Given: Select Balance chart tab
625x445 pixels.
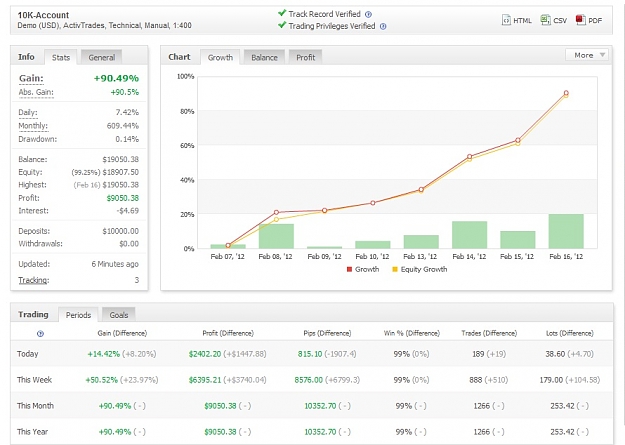Looking at the screenshot, I should (x=264, y=57).
